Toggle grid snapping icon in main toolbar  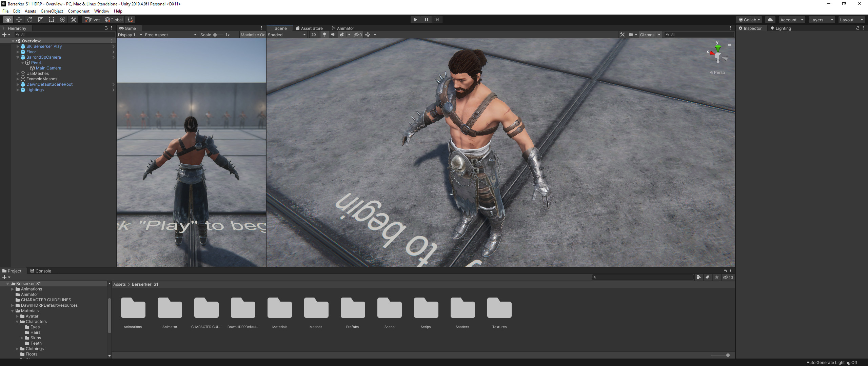[x=130, y=20]
